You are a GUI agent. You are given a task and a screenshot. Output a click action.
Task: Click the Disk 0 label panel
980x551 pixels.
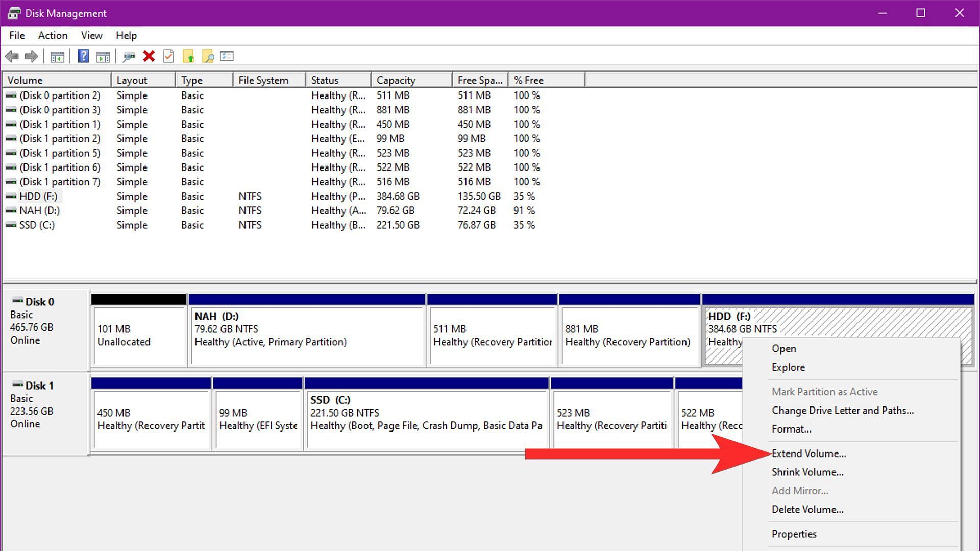point(46,330)
